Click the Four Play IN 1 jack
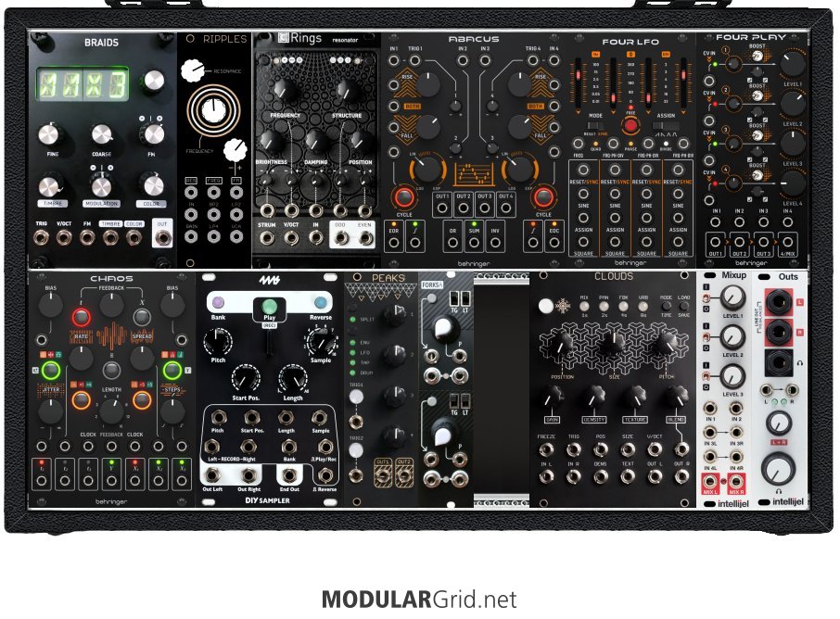Image resolution: width=840 pixels, height=619 pixels. click(x=716, y=221)
